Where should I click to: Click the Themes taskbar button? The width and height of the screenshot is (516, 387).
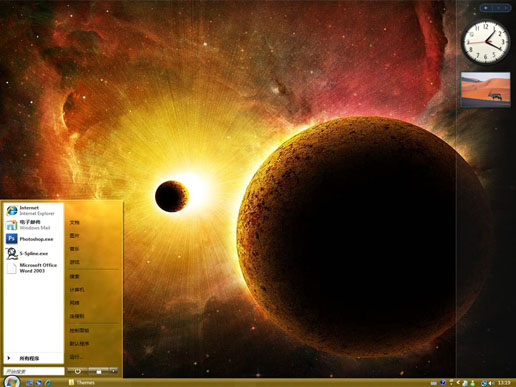coord(82,383)
